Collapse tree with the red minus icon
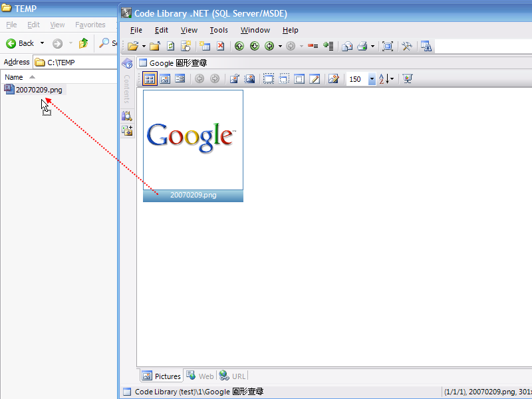Screen dimensions: 532x399 pyautogui.click(x=313, y=46)
